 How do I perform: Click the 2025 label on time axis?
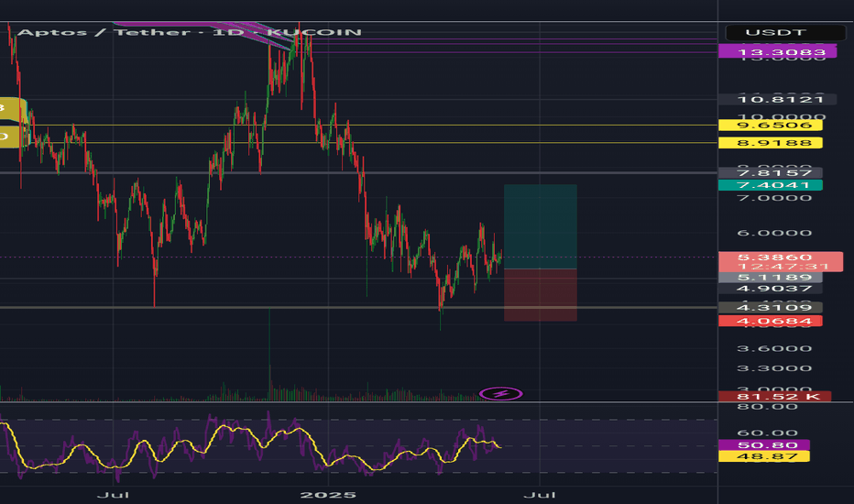328,495
